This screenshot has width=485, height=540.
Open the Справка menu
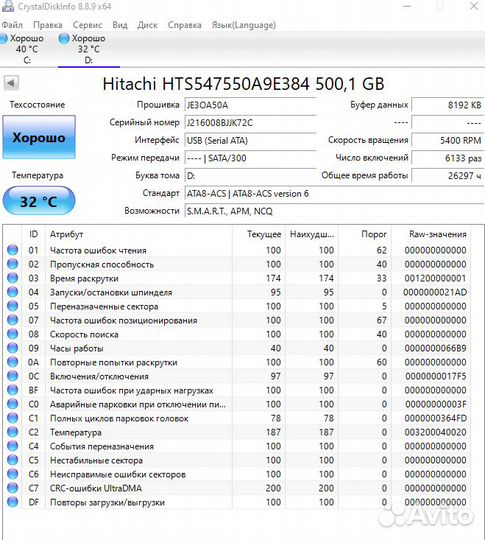tap(185, 25)
